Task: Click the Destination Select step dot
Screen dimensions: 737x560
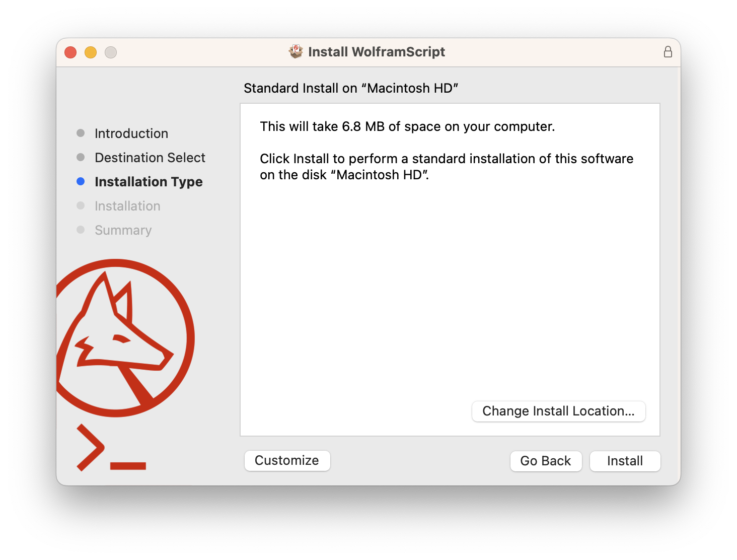Action: tap(81, 157)
